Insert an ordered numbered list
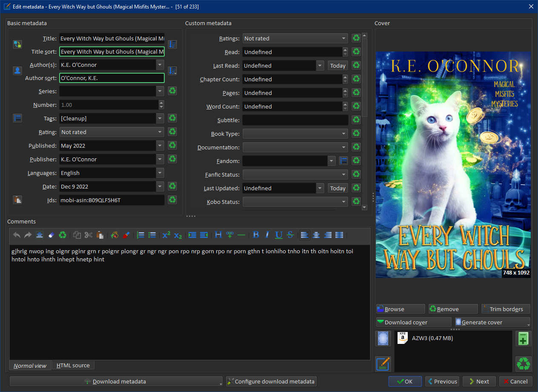This screenshot has width=538, height=392. tap(140, 235)
